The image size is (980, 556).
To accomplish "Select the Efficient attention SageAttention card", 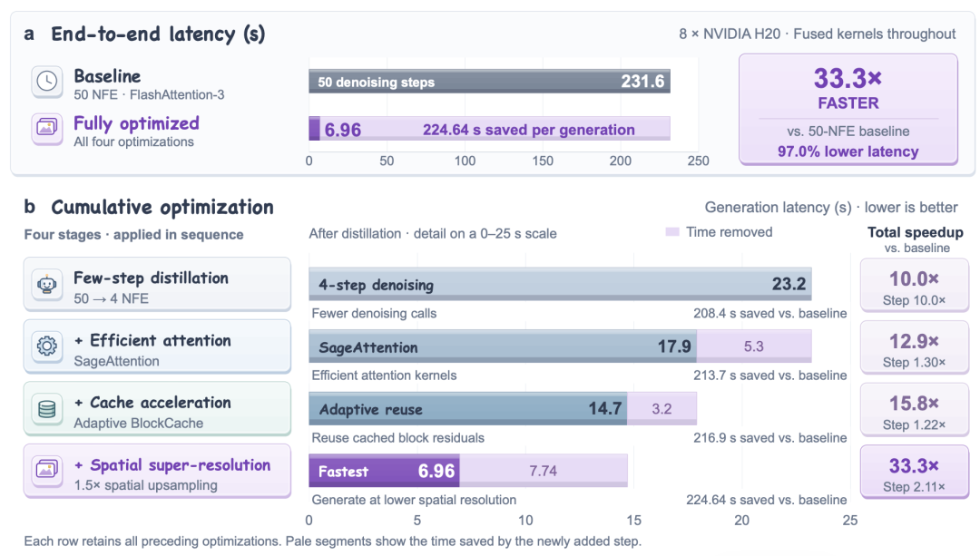I will (158, 346).
